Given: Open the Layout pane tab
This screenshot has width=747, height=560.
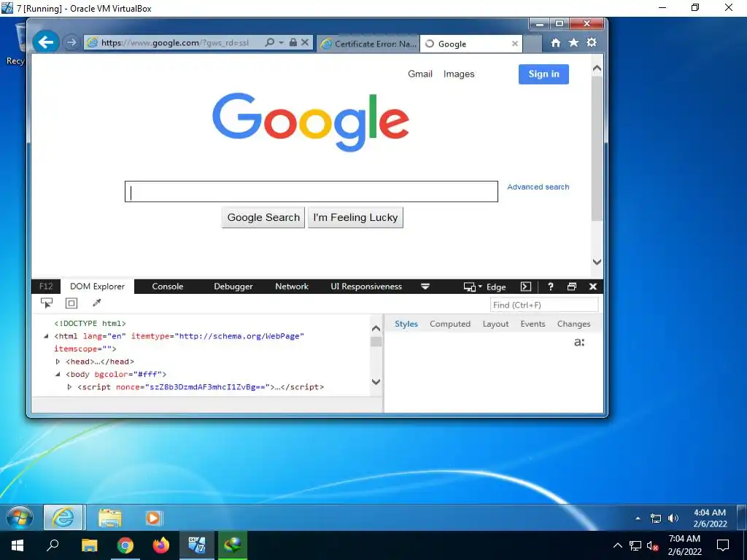Looking at the screenshot, I should point(495,324).
